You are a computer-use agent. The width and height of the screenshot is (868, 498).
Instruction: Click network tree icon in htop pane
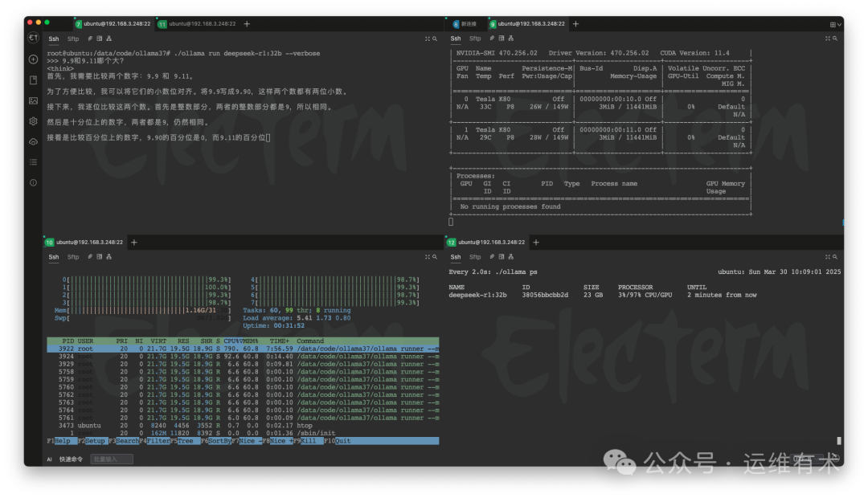click(x=109, y=257)
